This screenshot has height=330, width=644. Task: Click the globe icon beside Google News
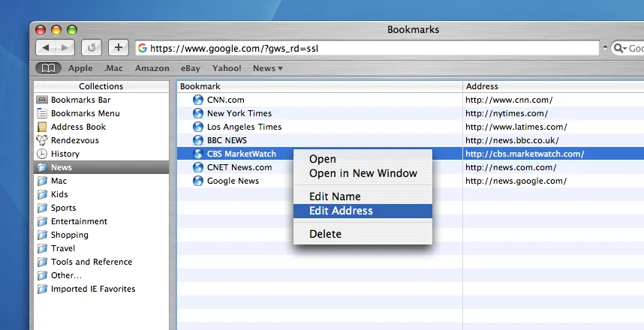pyautogui.click(x=198, y=181)
